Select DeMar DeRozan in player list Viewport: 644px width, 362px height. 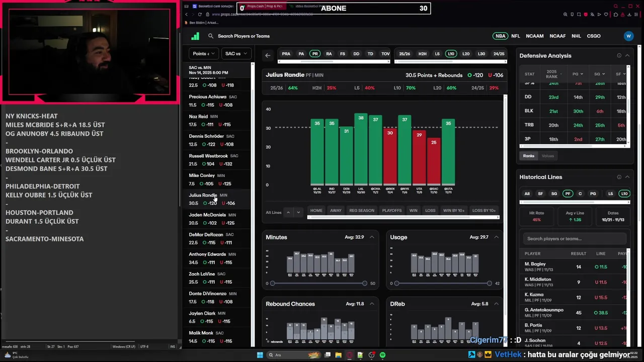click(216, 238)
